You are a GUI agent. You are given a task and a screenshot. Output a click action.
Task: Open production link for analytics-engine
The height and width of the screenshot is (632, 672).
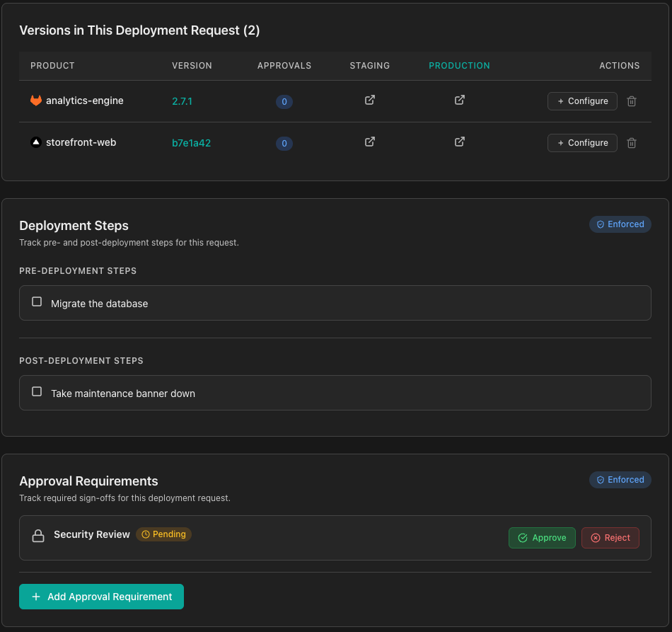[459, 100]
